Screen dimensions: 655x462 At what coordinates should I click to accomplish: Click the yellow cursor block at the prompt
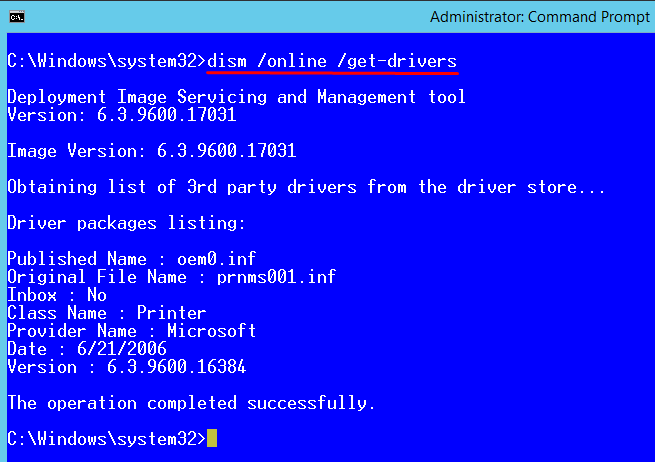click(x=212, y=438)
